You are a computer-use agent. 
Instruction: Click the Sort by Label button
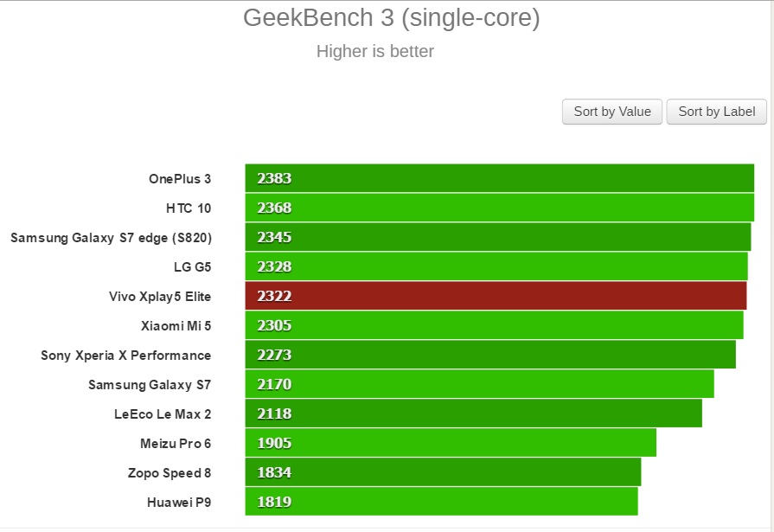coord(716,112)
